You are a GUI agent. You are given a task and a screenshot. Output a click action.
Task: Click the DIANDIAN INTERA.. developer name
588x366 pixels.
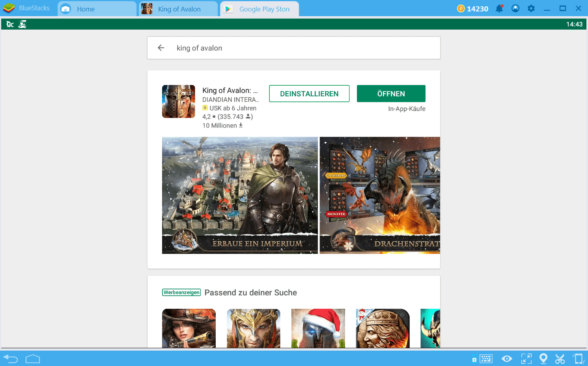coord(231,99)
